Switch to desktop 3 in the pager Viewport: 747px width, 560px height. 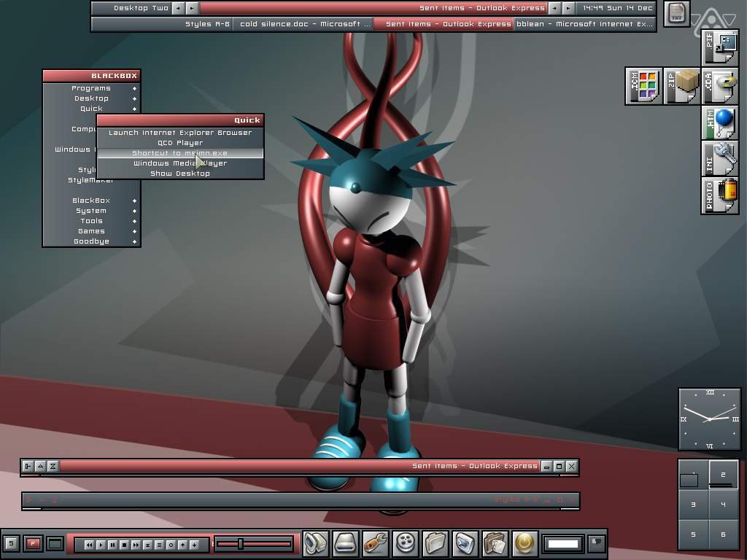tap(693, 505)
